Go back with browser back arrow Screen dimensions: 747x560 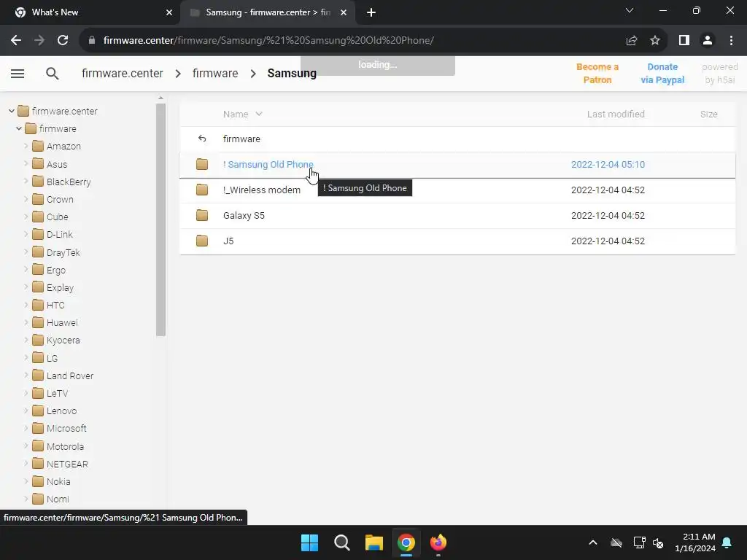(16, 41)
